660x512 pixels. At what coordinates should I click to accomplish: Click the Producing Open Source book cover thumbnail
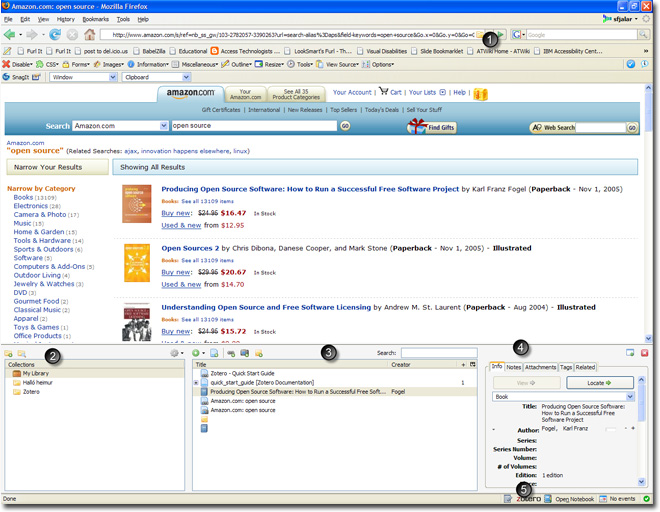136,204
